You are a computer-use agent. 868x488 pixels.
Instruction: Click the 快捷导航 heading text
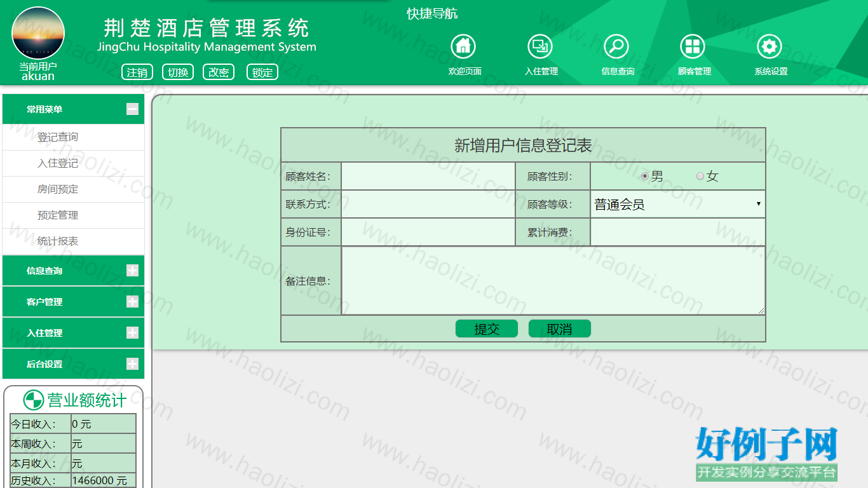(x=432, y=13)
